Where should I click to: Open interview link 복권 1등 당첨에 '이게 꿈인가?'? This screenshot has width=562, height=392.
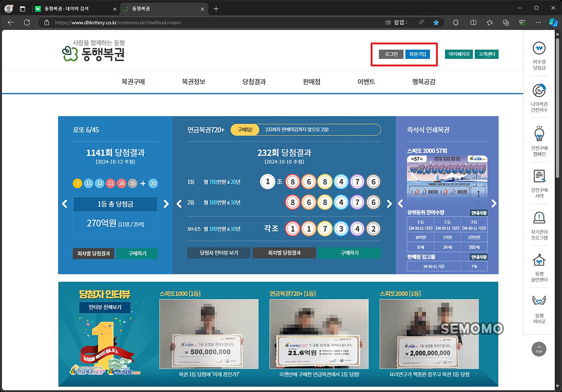209,374
